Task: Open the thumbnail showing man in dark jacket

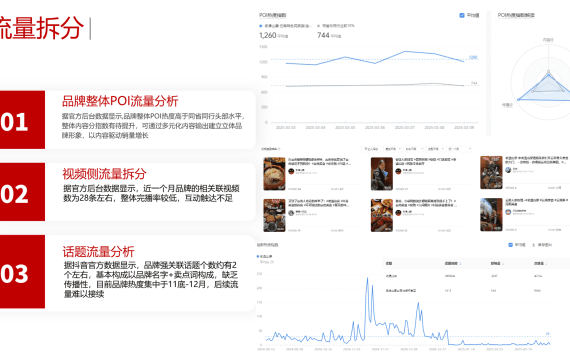Action: 382,174
